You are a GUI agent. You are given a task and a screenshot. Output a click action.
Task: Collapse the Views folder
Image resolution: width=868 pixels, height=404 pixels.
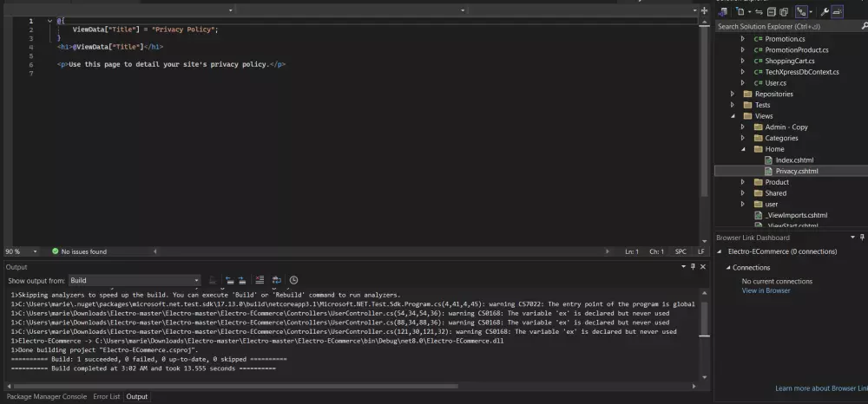pos(733,116)
